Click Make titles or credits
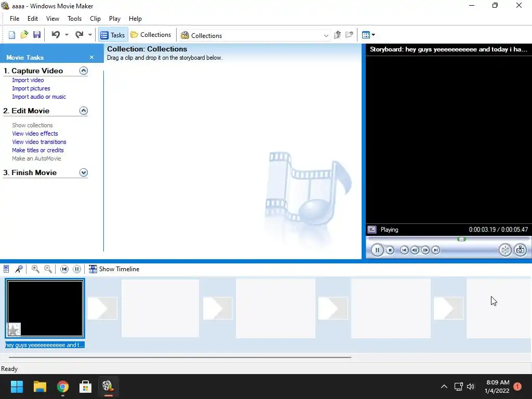532x399 pixels. pos(37,150)
